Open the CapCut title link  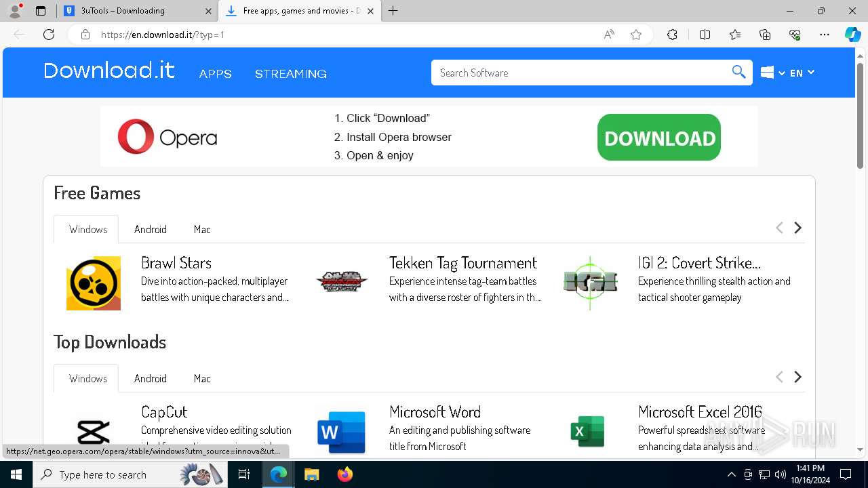[x=164, y=412]
